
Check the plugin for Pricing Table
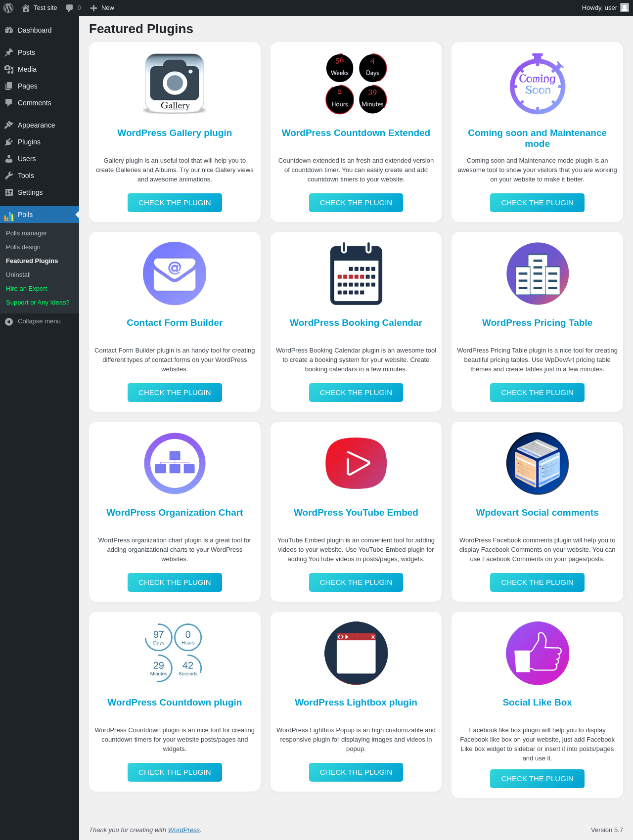tap(537, 393)
